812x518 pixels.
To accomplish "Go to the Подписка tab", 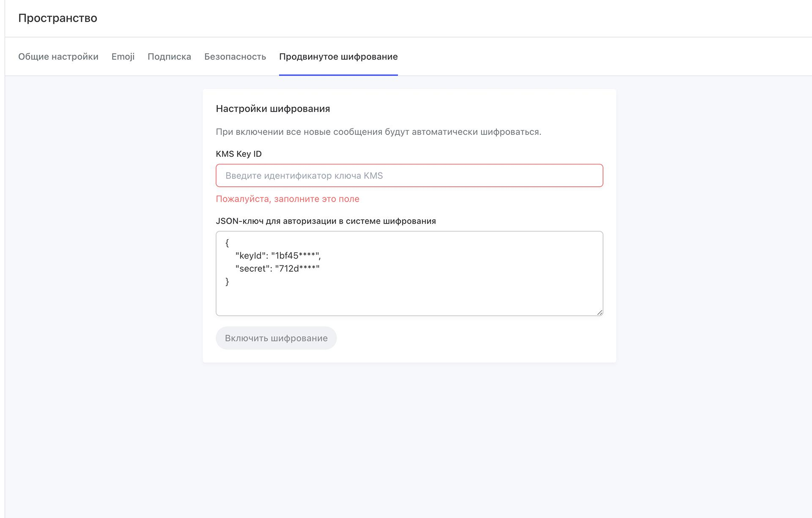I will click(x=169, y=57).
